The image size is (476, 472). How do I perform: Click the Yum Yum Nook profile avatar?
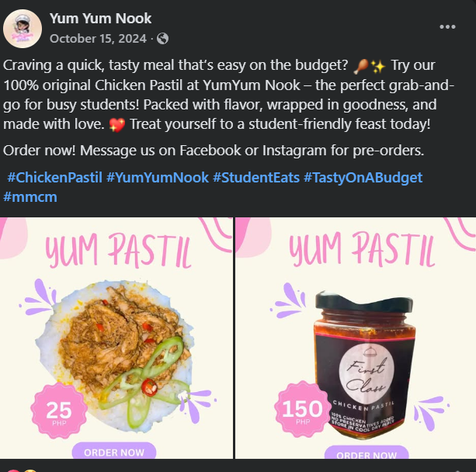coord(23,29)
